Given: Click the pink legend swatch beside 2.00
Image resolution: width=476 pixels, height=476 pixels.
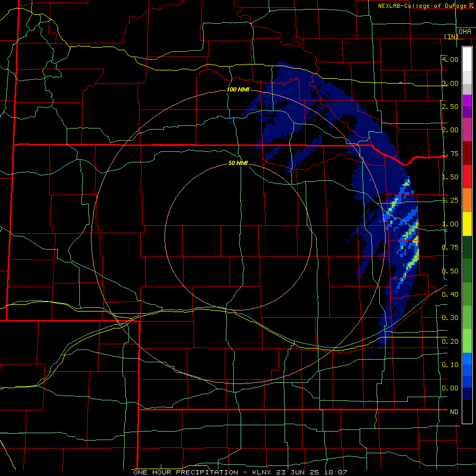Looking at the screenshot, I should click(467, 130).
